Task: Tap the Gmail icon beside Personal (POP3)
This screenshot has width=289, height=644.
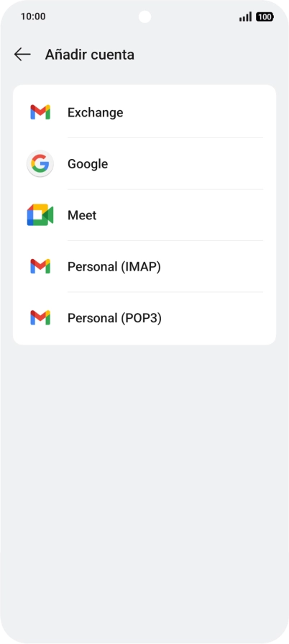Action: [x=40, y=318]
